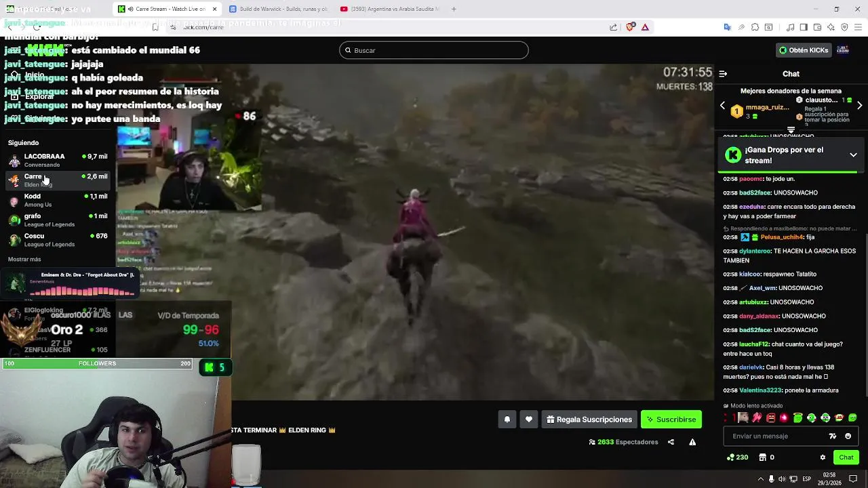Viewport: 868px width, 488px height.
Task: Click the Obtén KICKs button
Action: (804, 50)
